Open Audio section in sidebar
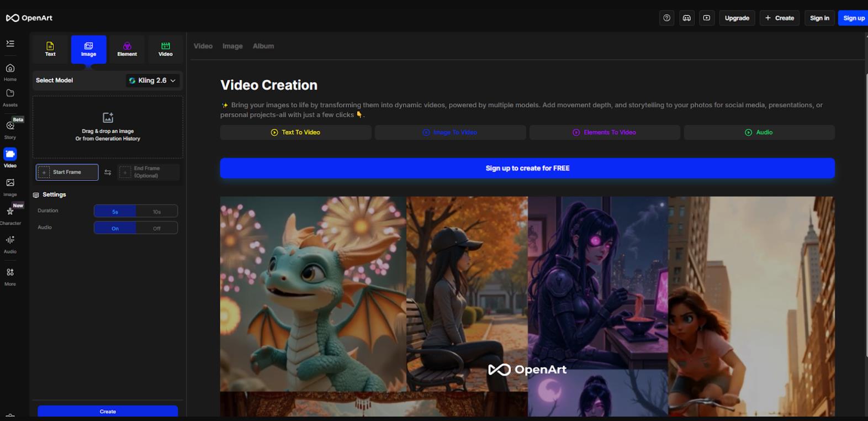The width and height of the screenshot is (868, 421). tap(10, 244)
